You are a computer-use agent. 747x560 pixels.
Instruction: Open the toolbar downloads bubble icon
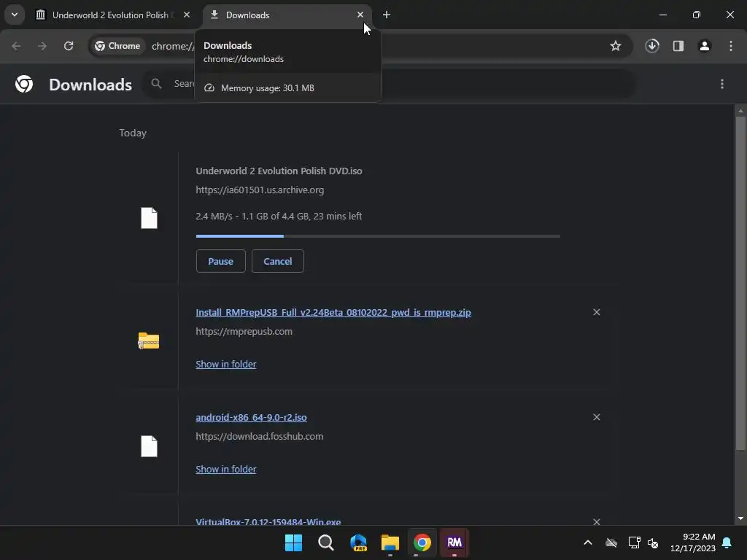652,46
